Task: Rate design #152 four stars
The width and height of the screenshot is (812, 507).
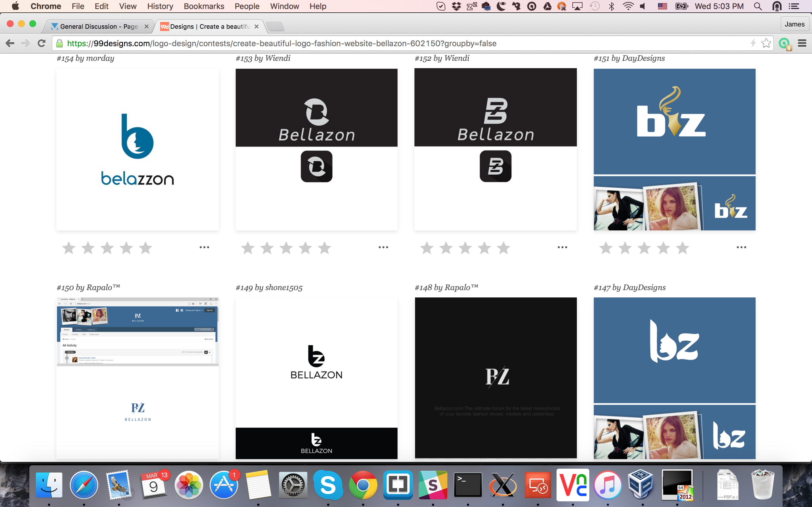Action: coord(484,248)
